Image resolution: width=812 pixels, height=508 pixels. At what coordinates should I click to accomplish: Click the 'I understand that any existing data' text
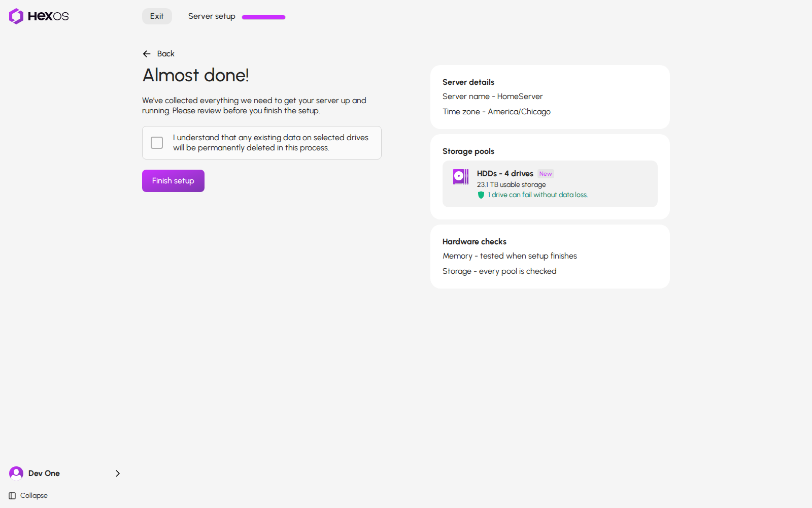tap(270, 143)
